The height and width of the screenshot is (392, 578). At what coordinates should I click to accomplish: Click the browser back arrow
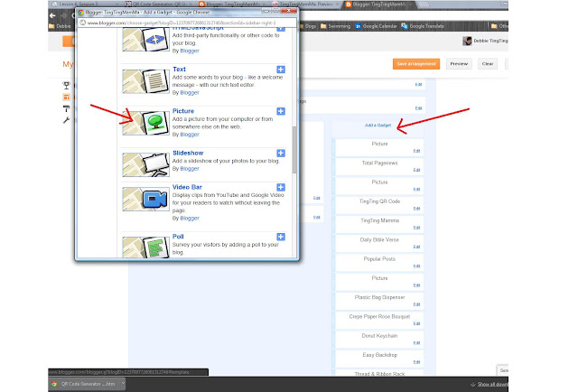point(52,15)
